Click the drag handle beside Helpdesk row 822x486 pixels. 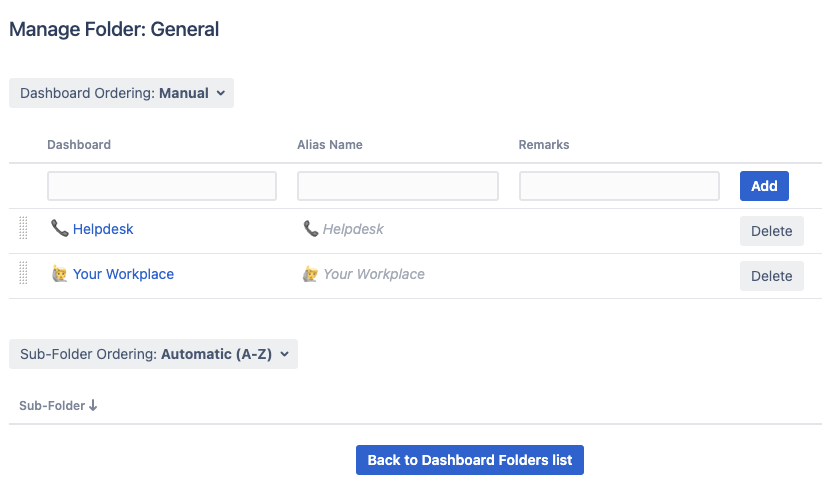click(x=23, y=229)
